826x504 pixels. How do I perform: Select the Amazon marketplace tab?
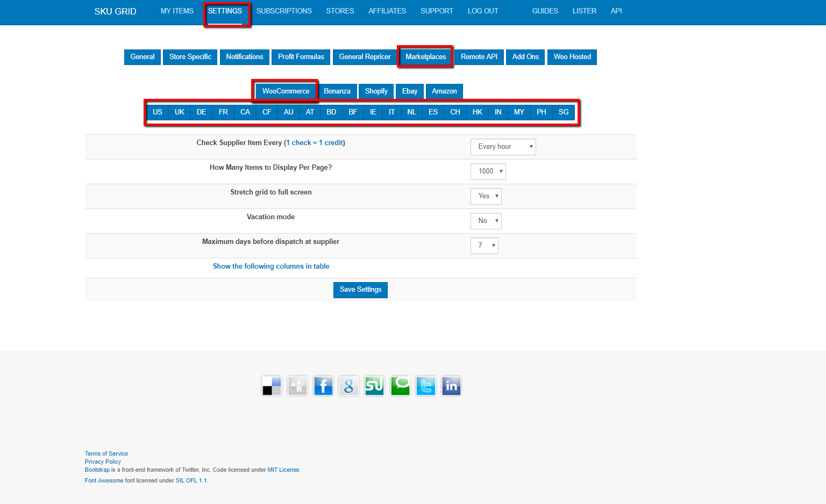(444, 91)
